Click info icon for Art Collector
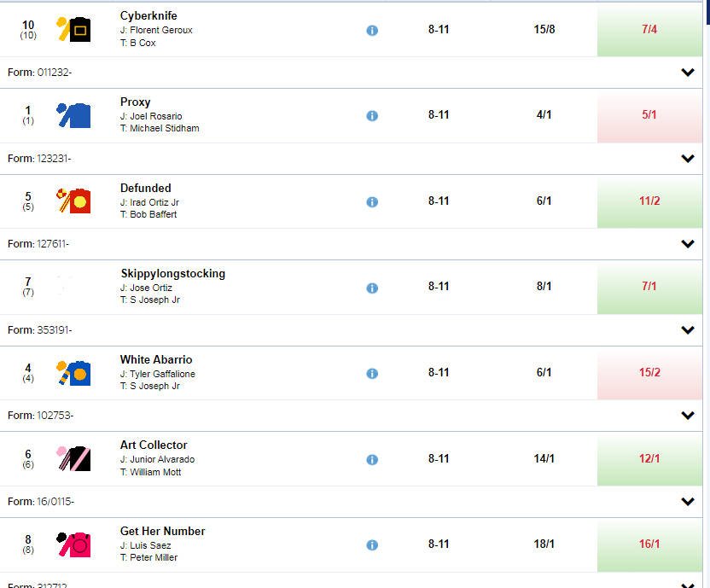Screen dimensions: 710x588 tap(372, 460)
